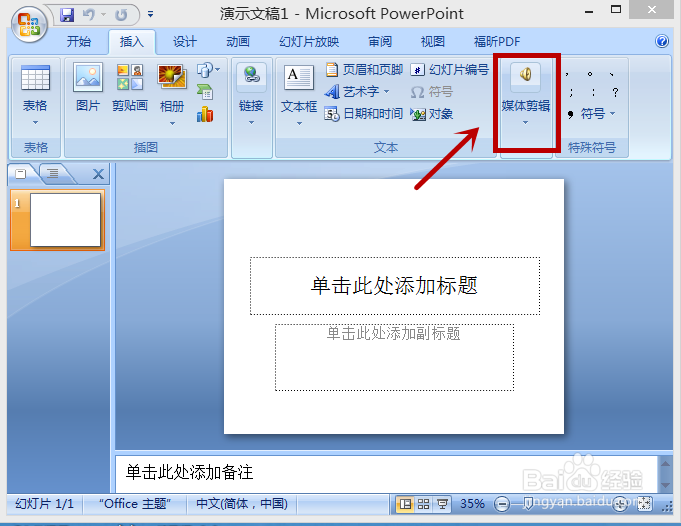Viewport: 681px width, 526px height.
Task: Open the Customize Quick Access Toolbar arrow
Action: point(150,15)
